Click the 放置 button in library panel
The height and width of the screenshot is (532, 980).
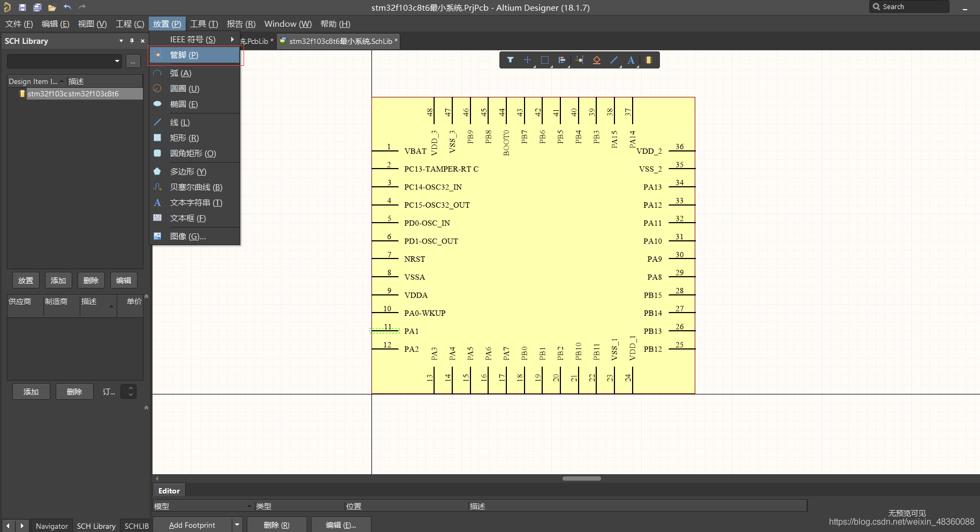point(26,280)
